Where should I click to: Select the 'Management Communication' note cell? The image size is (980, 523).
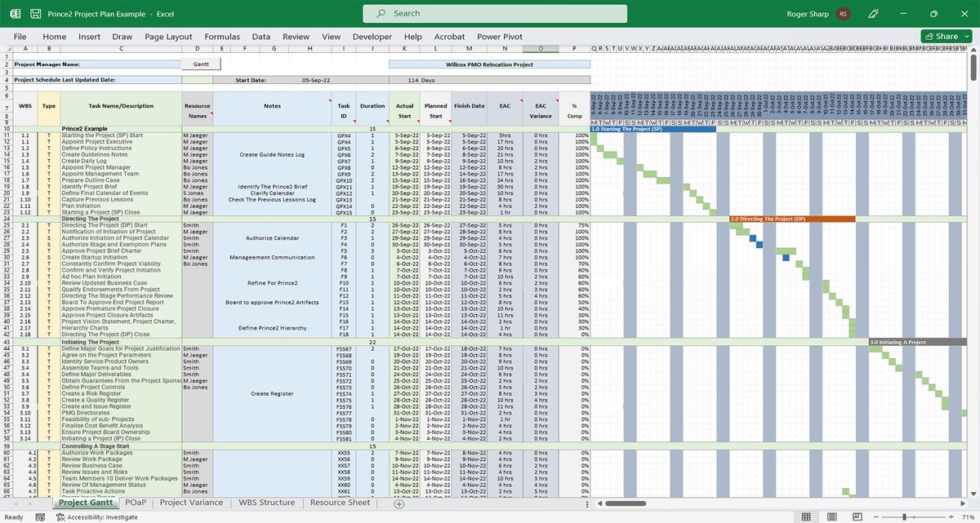click(272, 257)
